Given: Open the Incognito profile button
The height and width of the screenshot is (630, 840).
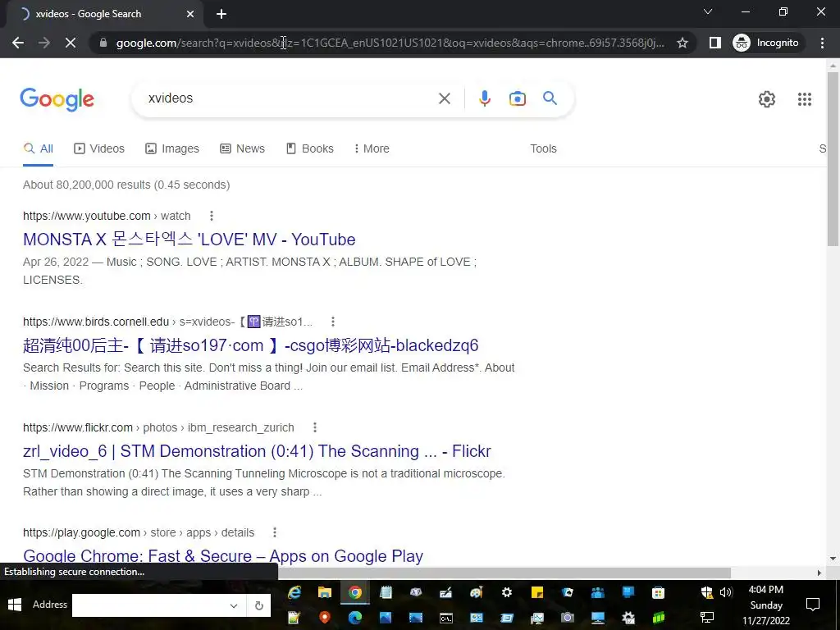Looking at the screenshot, I should [x=766, y=43].
